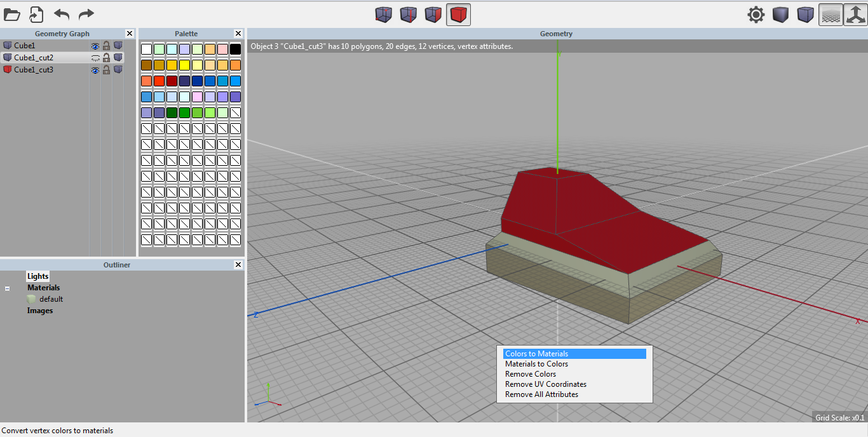Close the Palette panel
The image size is (868, 437).
[238, 34]
